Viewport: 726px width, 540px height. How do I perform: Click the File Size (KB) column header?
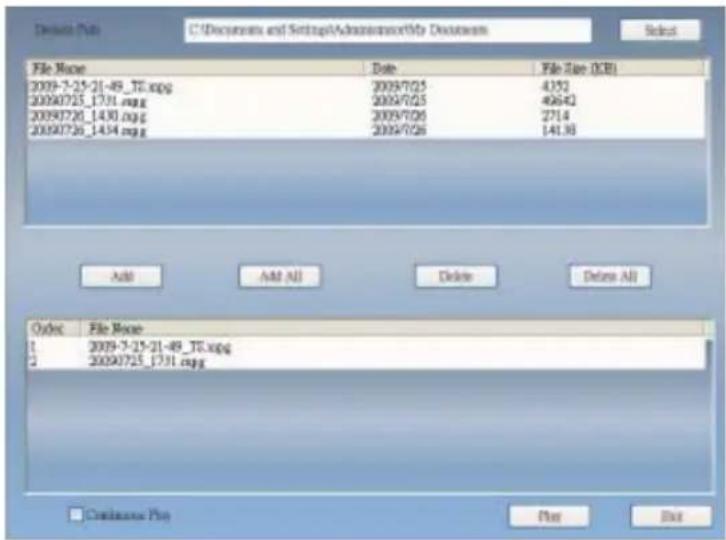(x=620, y=69)
